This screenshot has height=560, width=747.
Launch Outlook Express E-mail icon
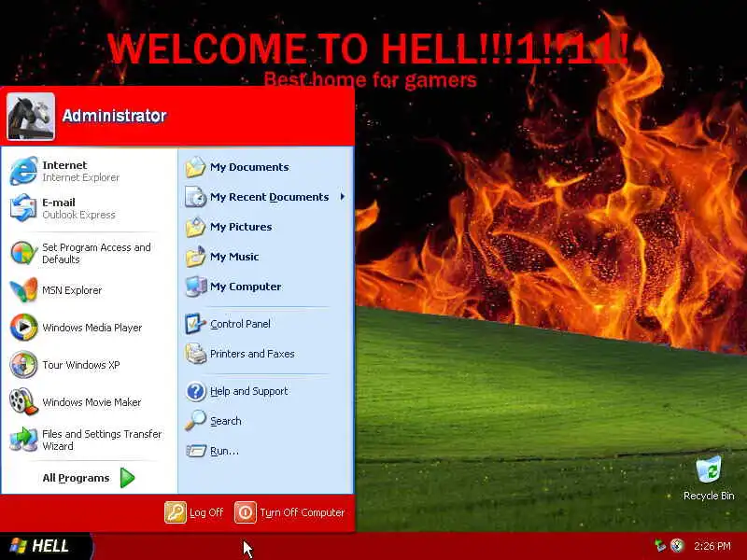point(22,207)
